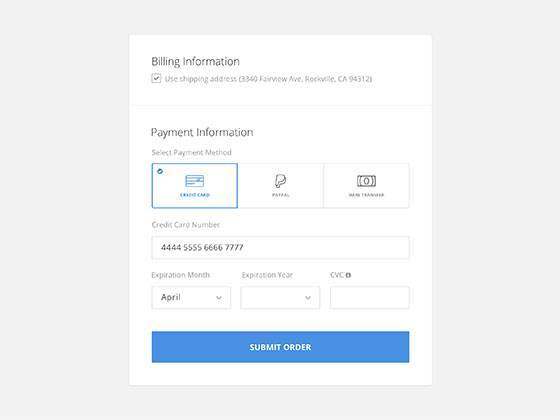Click the Use shipping address label text
Image resolution: width=560 pixels, height=420 pixels.
(268, 79)
